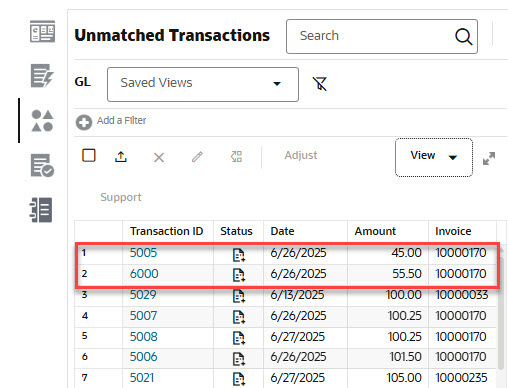Open the View dropdown menu
The width and height of the screenshot is (508, 388).
[434, 157]
